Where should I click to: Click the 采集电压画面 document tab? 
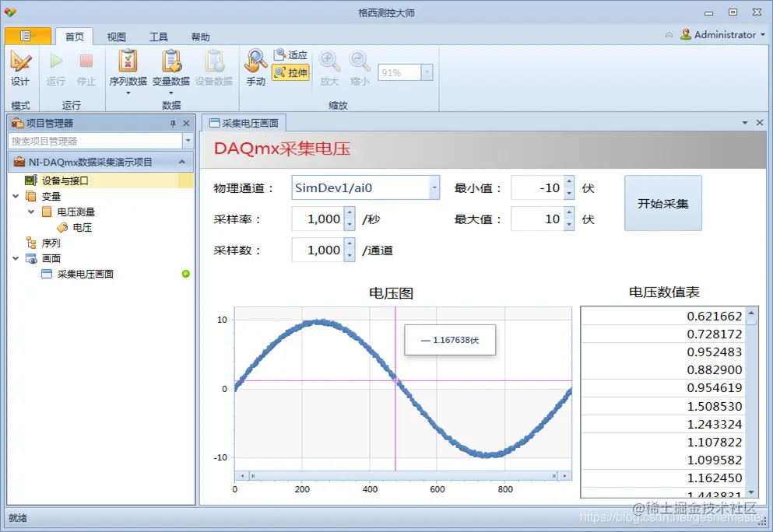(244, 123)
